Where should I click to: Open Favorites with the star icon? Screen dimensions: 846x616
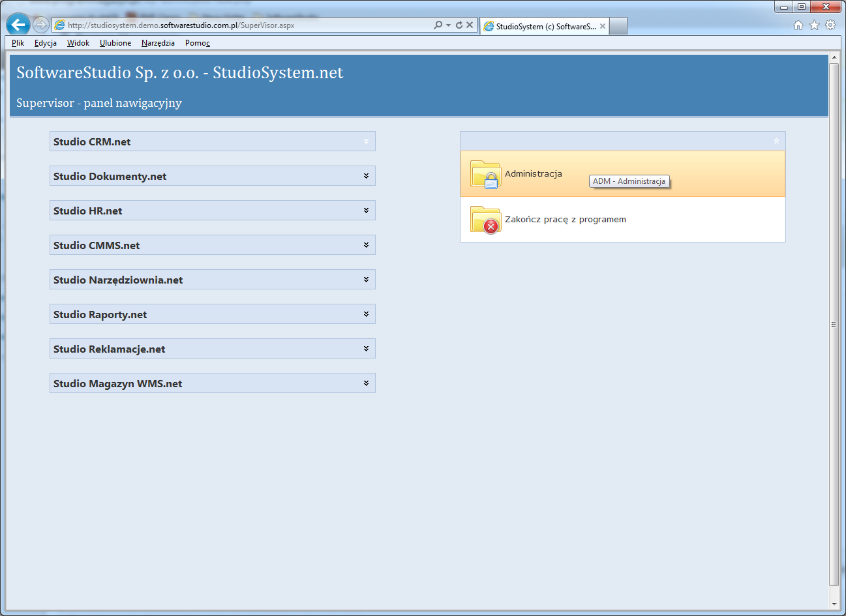814,25
